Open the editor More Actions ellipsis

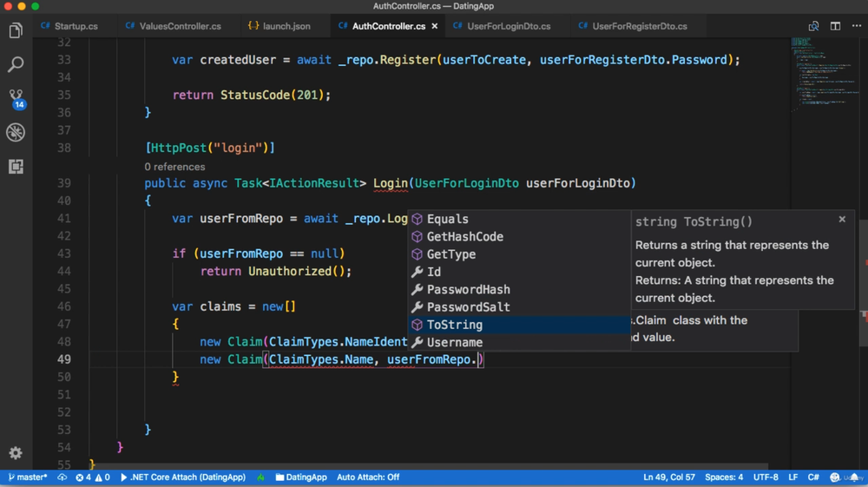click(857, 26)
